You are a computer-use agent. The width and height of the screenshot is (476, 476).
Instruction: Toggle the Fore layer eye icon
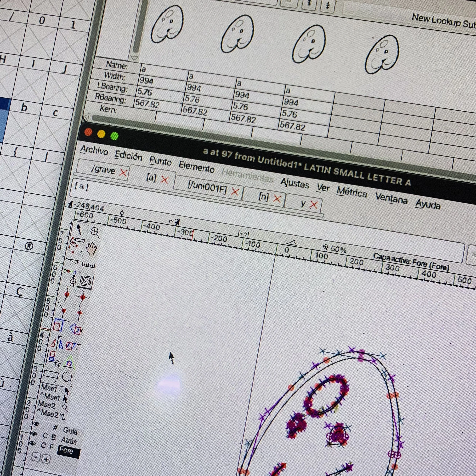click(x=32, y=443)
